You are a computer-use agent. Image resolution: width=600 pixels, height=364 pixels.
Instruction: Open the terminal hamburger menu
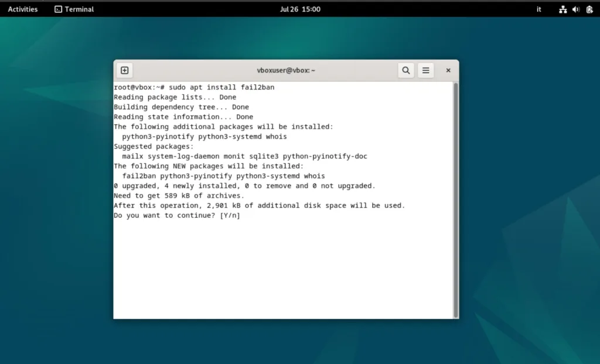pyautogui.click(x=425, y=70)
